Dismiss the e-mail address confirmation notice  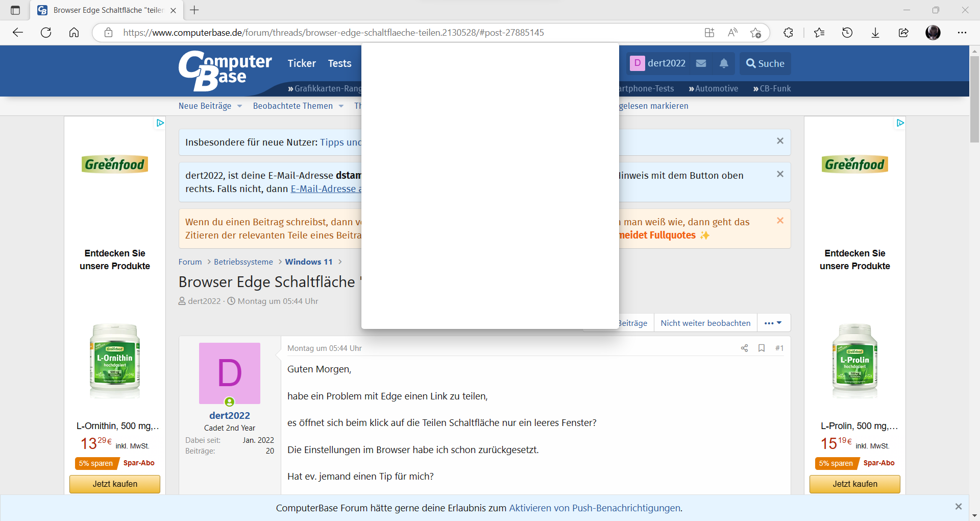[780, 174]
